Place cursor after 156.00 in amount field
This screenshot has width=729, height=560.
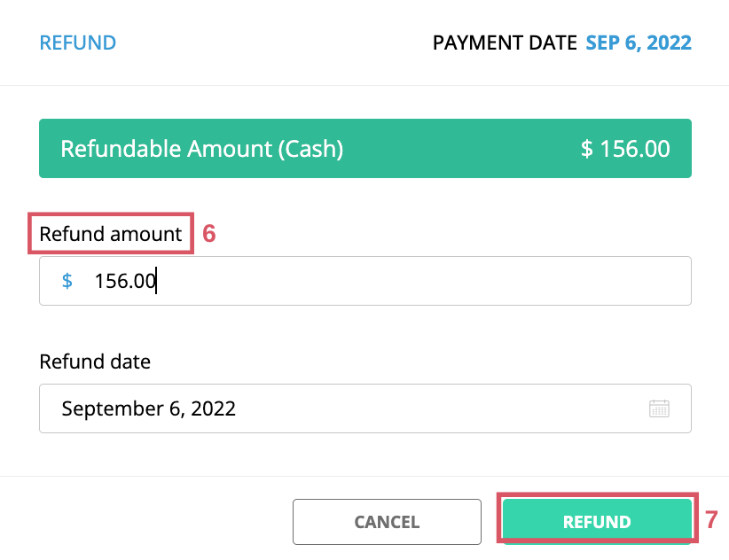tap(156, 281)
